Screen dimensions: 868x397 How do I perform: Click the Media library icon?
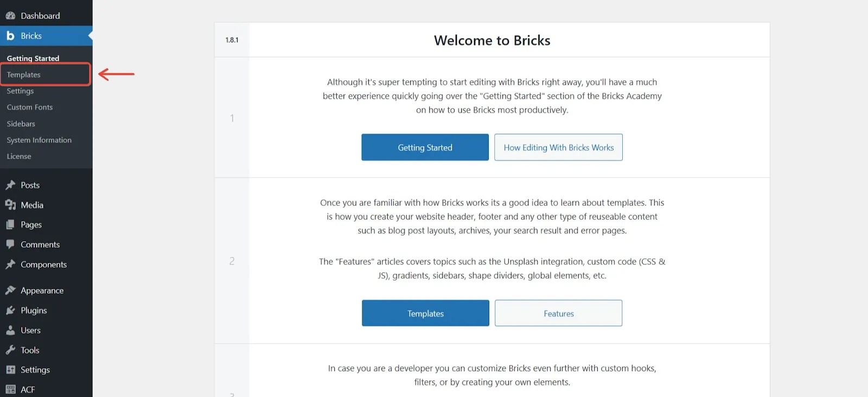(10, 205)
